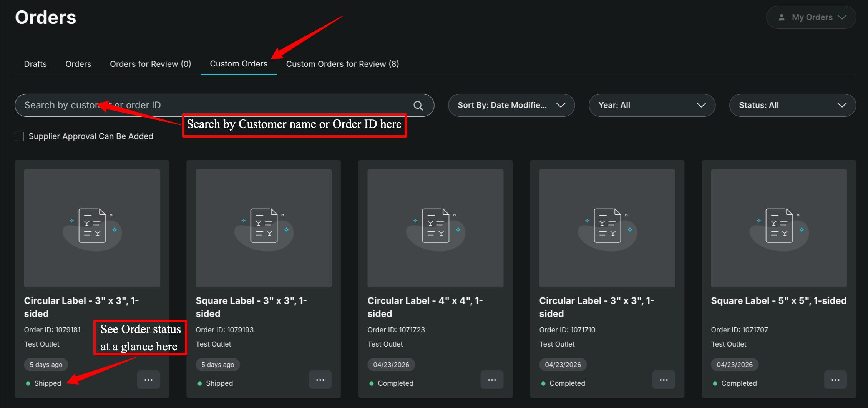The width and height of the screenshot is (868, 408).
Task: Click the magnifier search icon
Action: pos(418,106)
